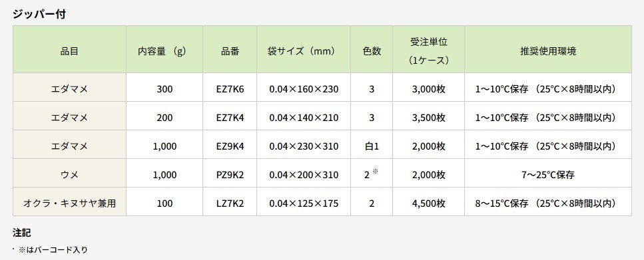This screenshot has height=260, width=644.
Task: Select product code EZ7K6
Action: click(230, 89)
